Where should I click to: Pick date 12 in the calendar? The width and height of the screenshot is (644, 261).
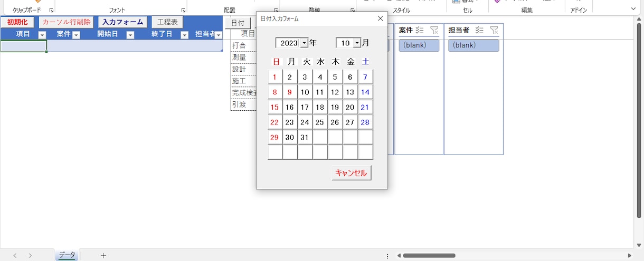[335, 92]
